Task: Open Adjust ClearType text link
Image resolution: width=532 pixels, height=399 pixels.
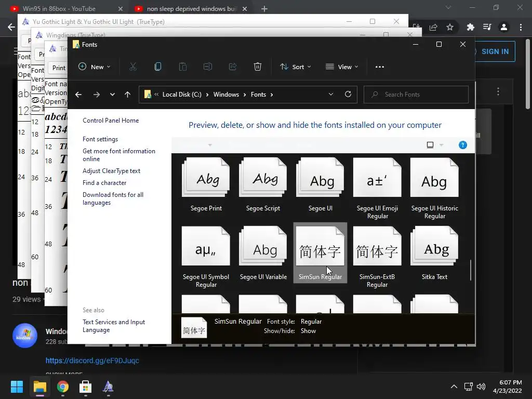Action: point(111,171)
